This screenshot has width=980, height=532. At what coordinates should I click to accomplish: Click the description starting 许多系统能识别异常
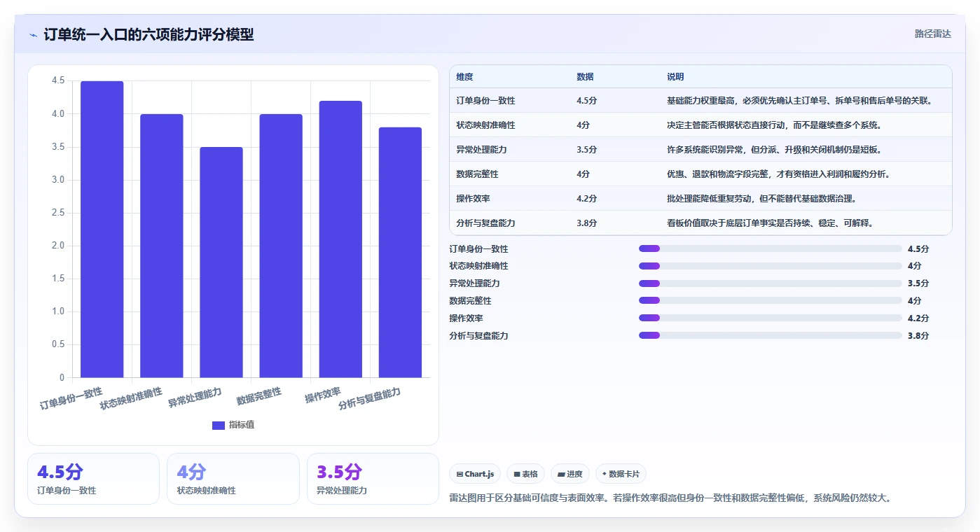click(774, 150)
